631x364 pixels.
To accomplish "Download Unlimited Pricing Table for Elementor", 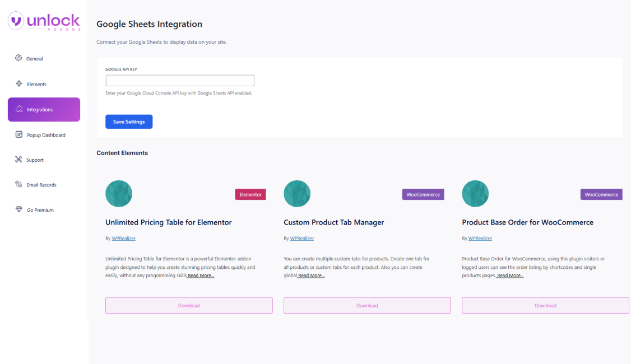I will 189,306.
